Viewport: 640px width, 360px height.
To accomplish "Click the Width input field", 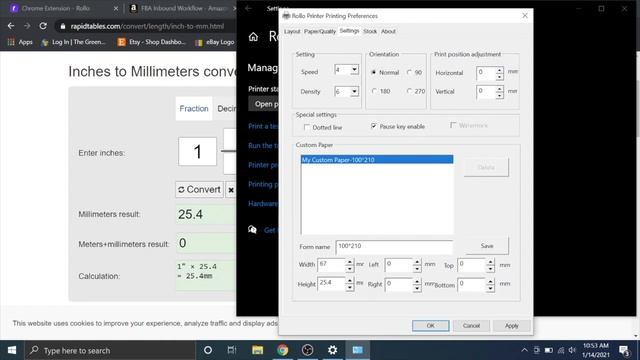I will click(x=332, y=264).
